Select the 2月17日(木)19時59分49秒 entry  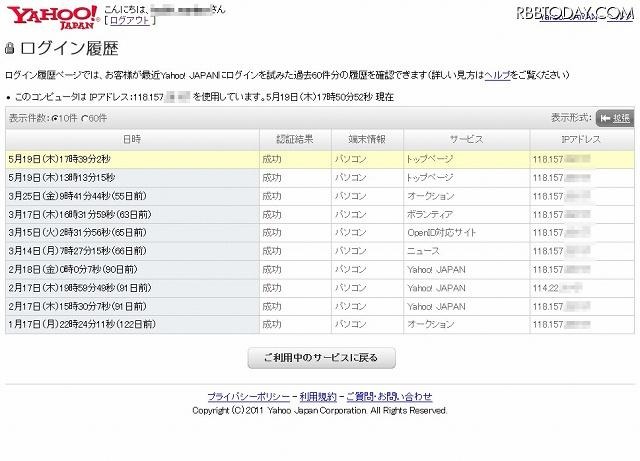320,288
